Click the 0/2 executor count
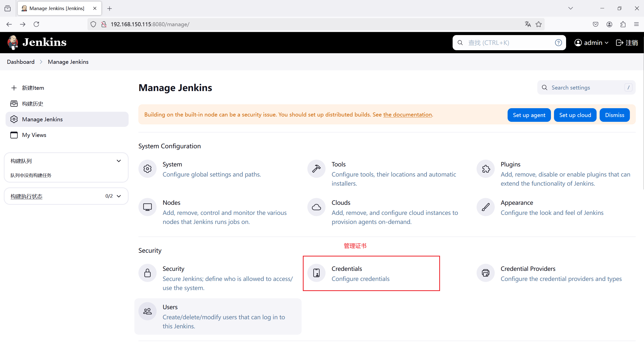 pyautogui.click(x=109, y=196)
